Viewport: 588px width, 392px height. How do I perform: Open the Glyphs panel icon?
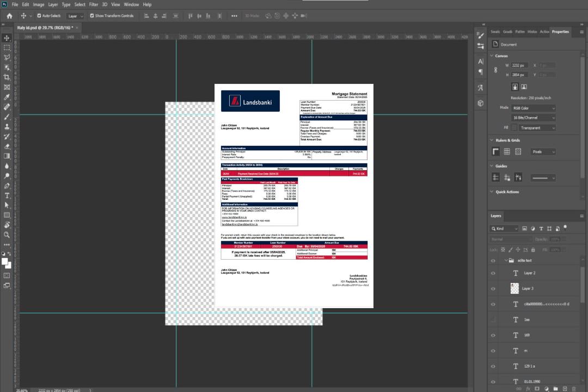pos(480,88)
